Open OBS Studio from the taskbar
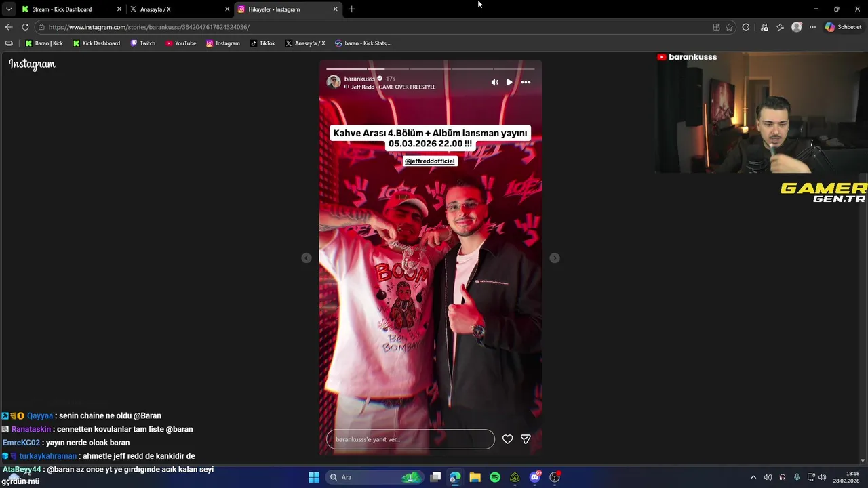The image size is (868, 488). coord(555,477)
